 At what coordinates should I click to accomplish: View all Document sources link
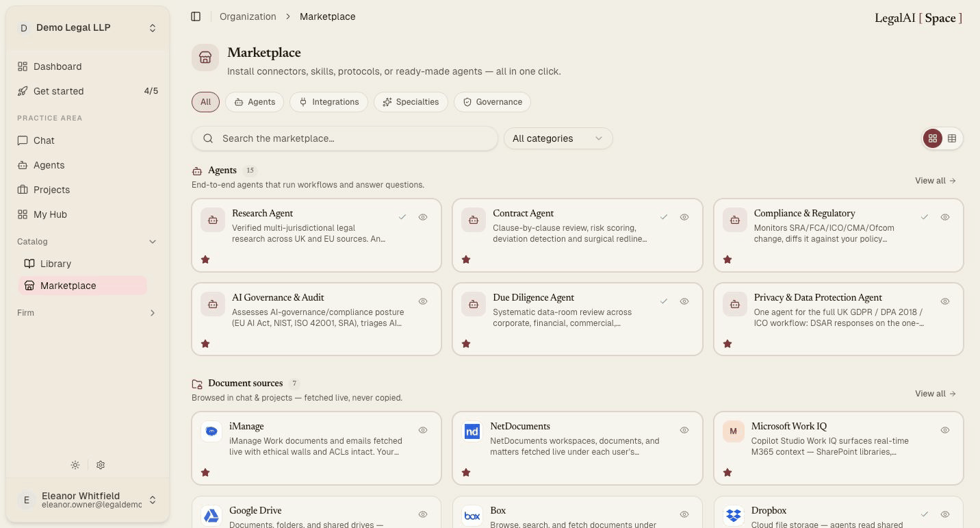(936, 394)
